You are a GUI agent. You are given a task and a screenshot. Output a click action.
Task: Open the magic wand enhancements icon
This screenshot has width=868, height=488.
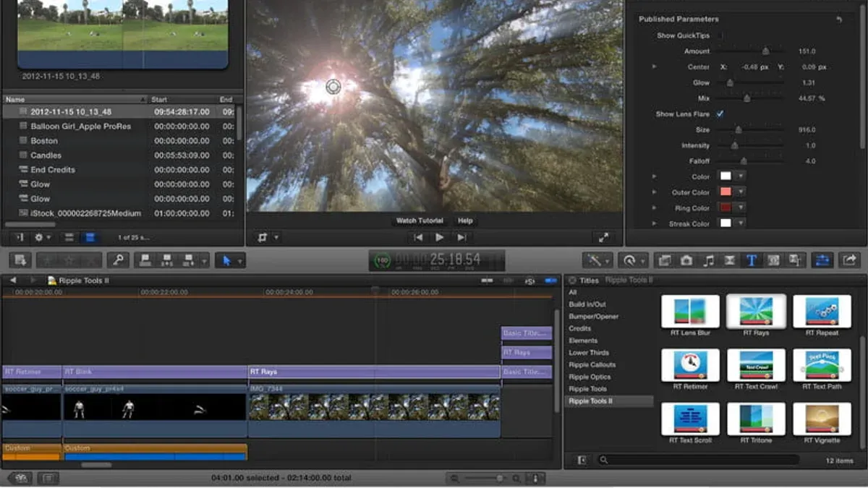pos(595,260)
